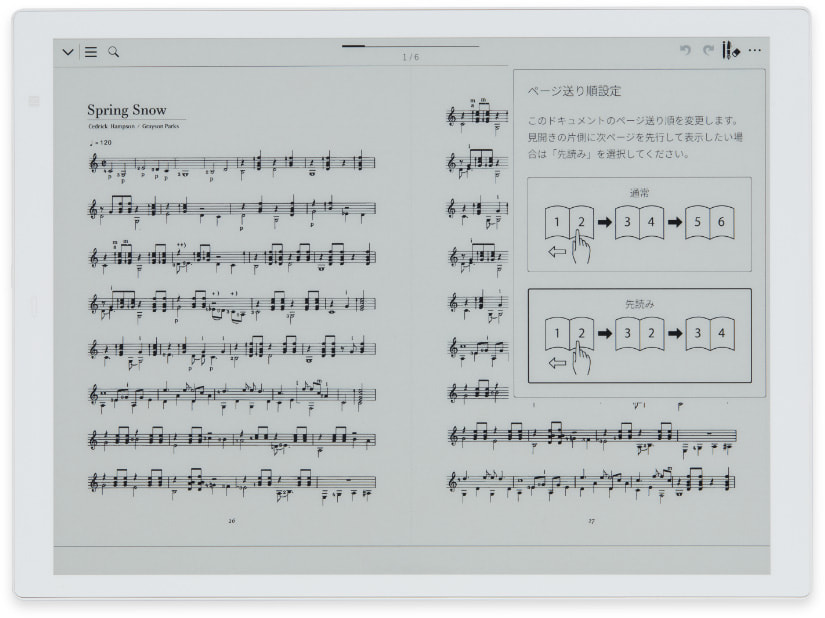This screenshot has width=825, height=618.
Task: Tap page number 27 at bottom
Action: point(591,521)
